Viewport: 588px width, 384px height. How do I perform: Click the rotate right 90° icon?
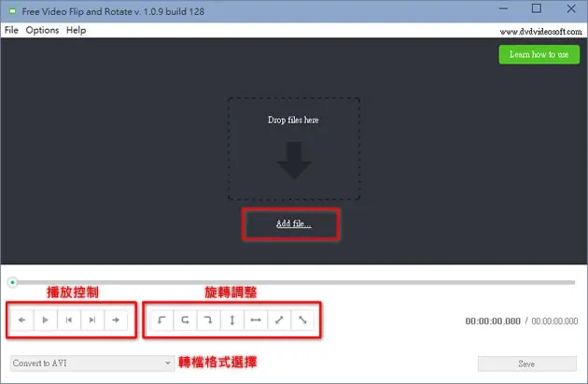208,320
